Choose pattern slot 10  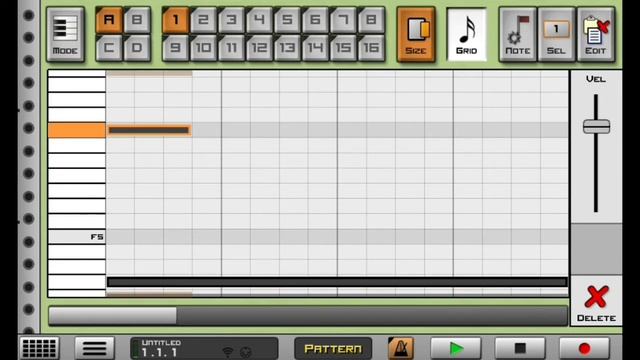click(203, 48)
